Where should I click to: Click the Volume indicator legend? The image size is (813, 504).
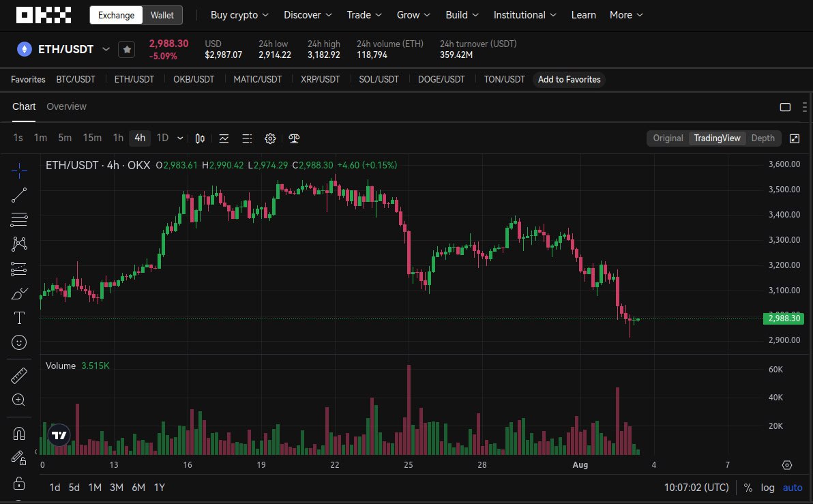(x=77, y=366)
